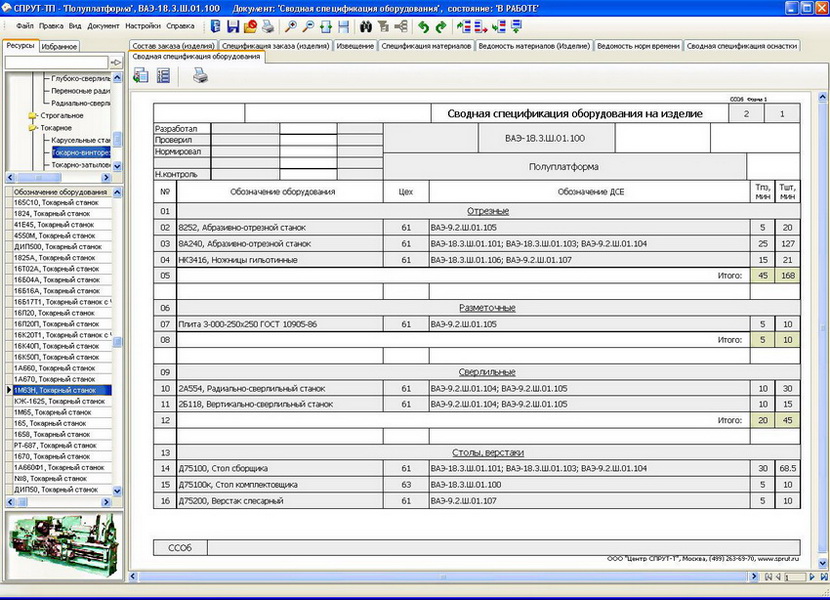Click the folder with red stop sign icon
Viewport: 830px width, 600px height.
[x=251, y=25]
